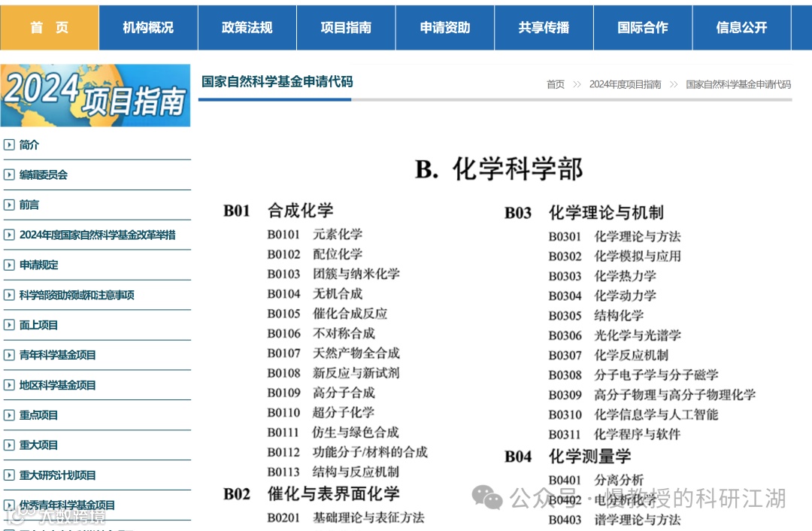
Task: Click the B0106 不对称合成 entry
Action: [x=321, y=333]
